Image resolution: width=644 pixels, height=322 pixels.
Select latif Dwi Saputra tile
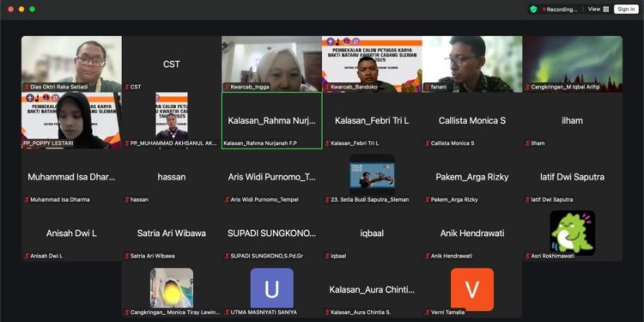573,177
